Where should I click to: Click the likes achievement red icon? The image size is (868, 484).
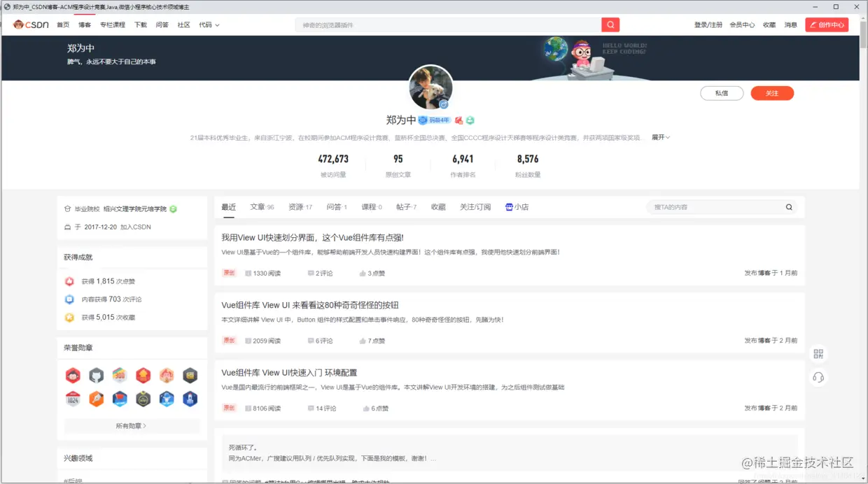69,281
